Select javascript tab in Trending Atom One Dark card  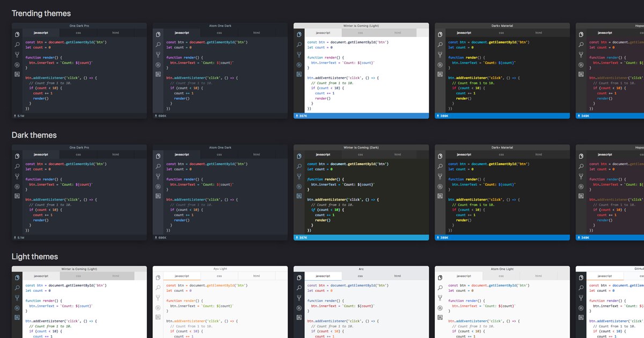tap(182, 33)
